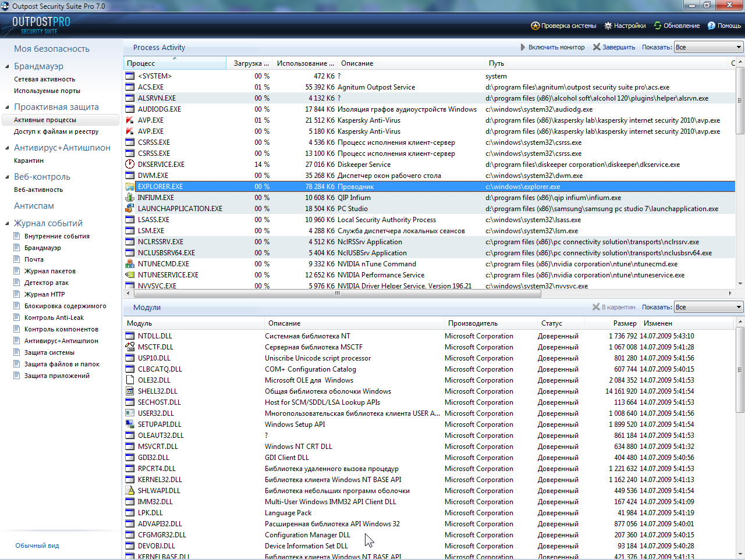Image resolution: width=745 pixels, height=560 pixels.
Task: Click the SHLWAPI.DLL module icon
Action: tap(130, 491)
